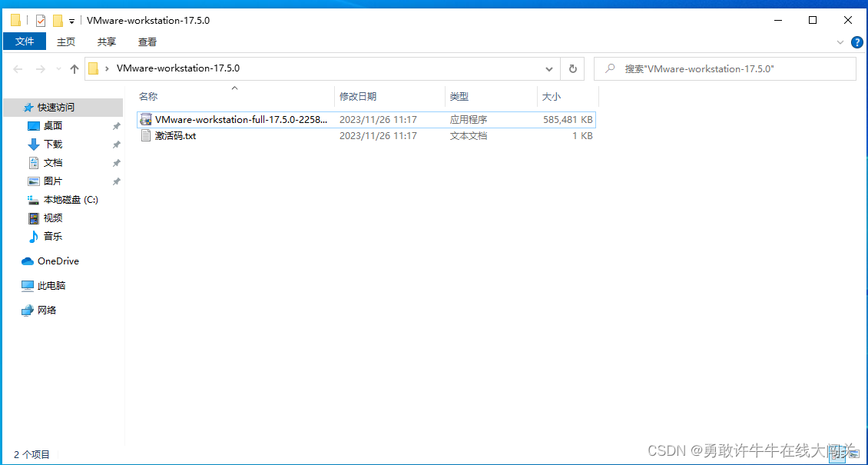868x465 pixels.
Task: Expand the ribbon with the chevron
Action: click(840, 42)
